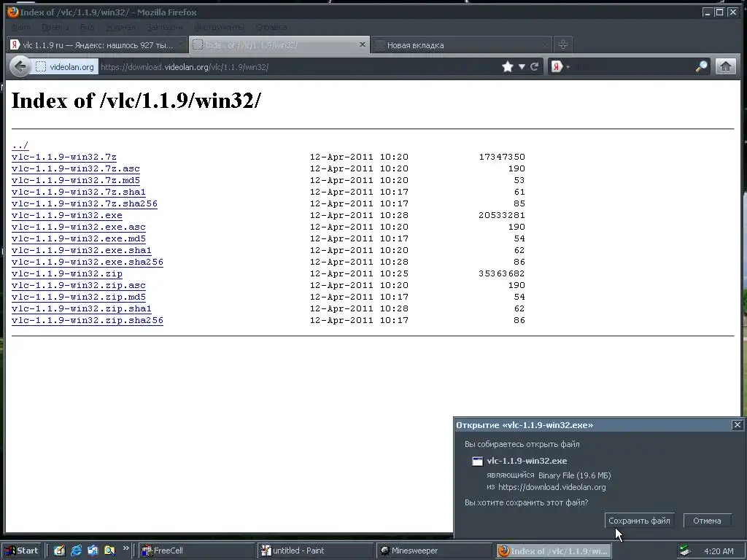Click the Index of /vlc/1.1.9/win32/ heading
The height and width of the screenshot is (560, 747).
[136, 101]
